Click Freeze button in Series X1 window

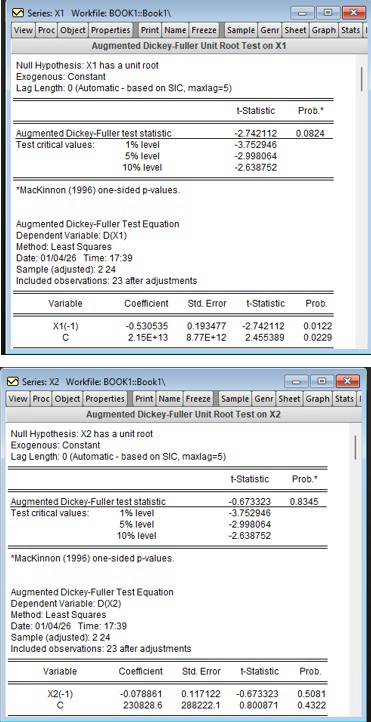pos(203,30)
